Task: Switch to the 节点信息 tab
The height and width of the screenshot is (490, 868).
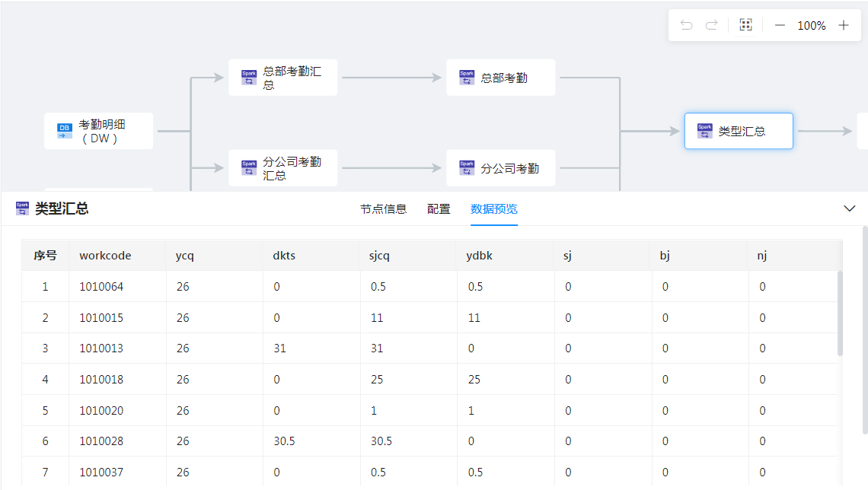Action: (x=383, y=209)
